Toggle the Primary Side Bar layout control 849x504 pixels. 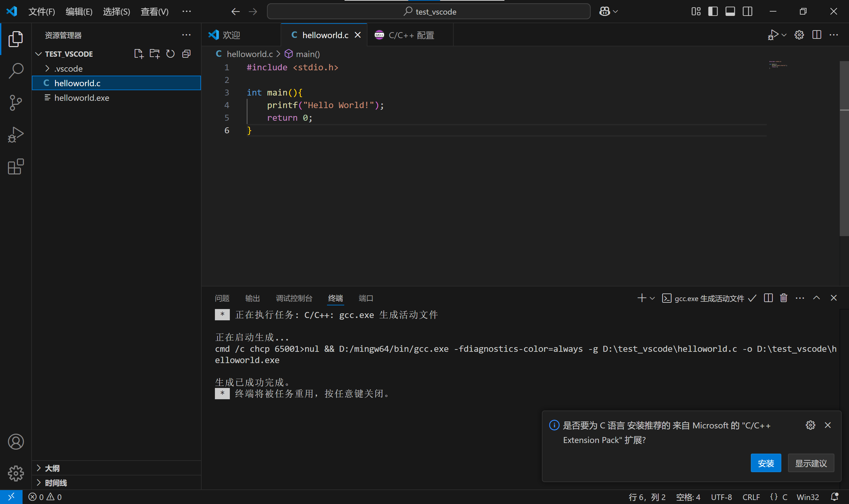pyautogui.click(x=713, y=11)
